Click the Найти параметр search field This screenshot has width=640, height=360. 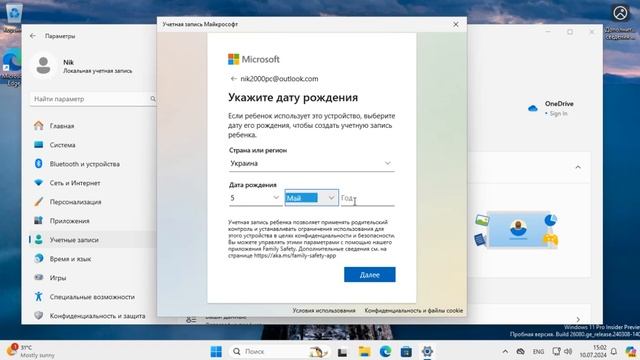point(93,99)
